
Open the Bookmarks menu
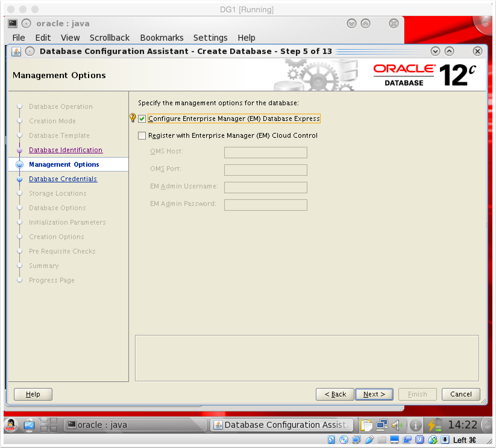[x=162, y=38]
